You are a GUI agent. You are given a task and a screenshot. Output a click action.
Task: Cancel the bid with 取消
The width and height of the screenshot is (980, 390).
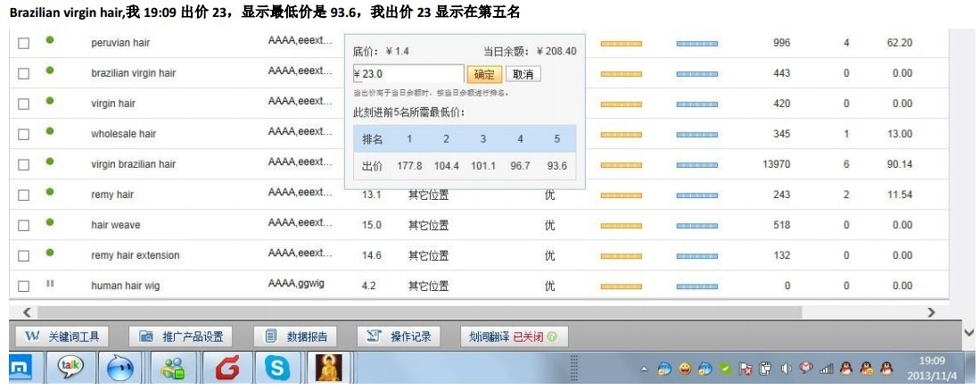click(523, 74)
